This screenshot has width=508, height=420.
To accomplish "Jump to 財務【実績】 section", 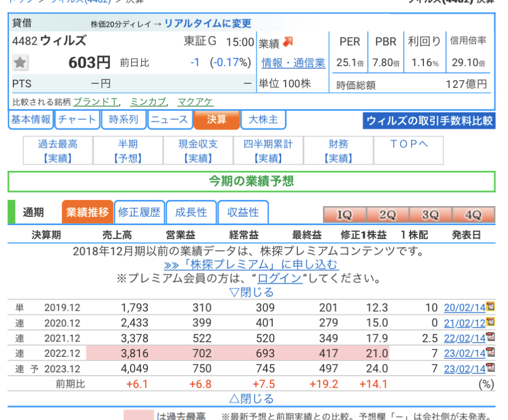I will pyautogui.click(x=338, y=151).
